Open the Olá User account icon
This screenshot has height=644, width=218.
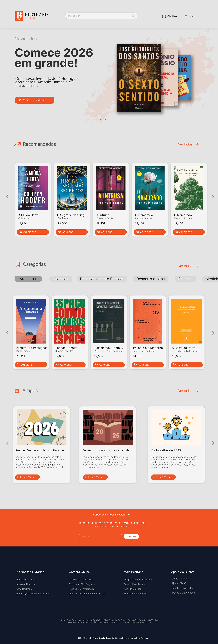coord(164,16)
